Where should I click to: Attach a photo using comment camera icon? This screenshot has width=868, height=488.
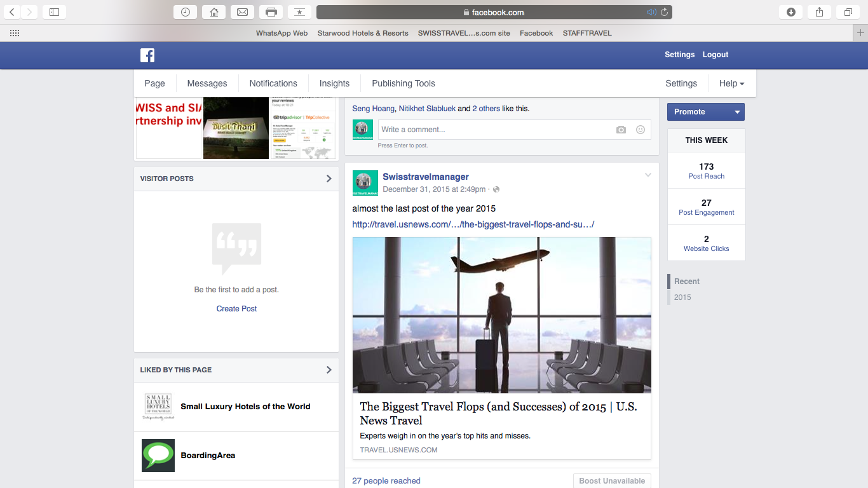[621, 130]
